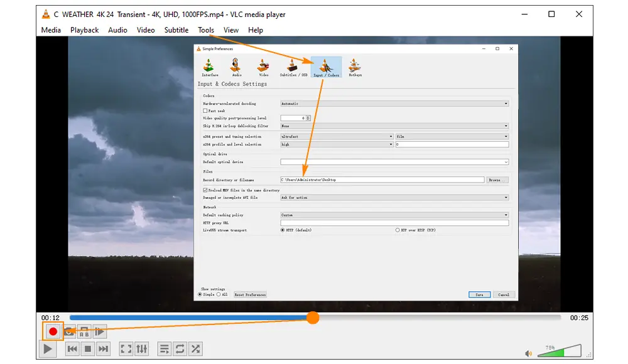This screenshot has width=628, height=364.
Task: Select HTTP (default) stream transport
Action: [x=283, y=230]
